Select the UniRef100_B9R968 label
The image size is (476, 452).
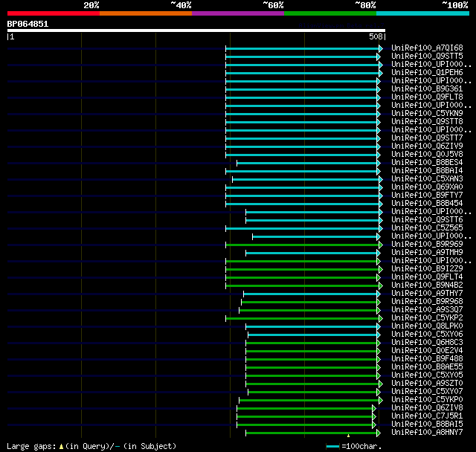pyautogui.click(x=427, y=302)
